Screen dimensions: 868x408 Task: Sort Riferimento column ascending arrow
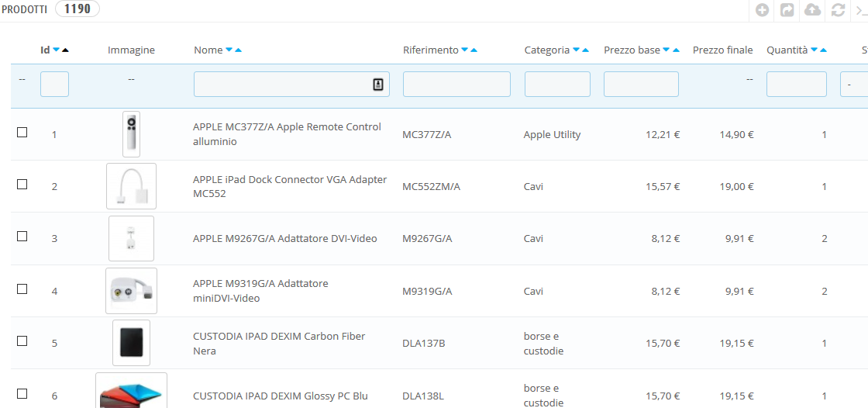coord(474,50)
